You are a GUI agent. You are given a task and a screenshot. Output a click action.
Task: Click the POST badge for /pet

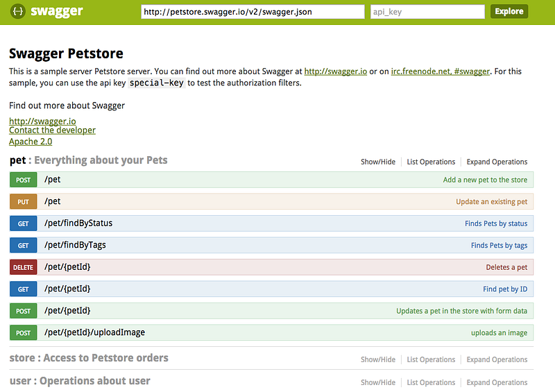24,180
